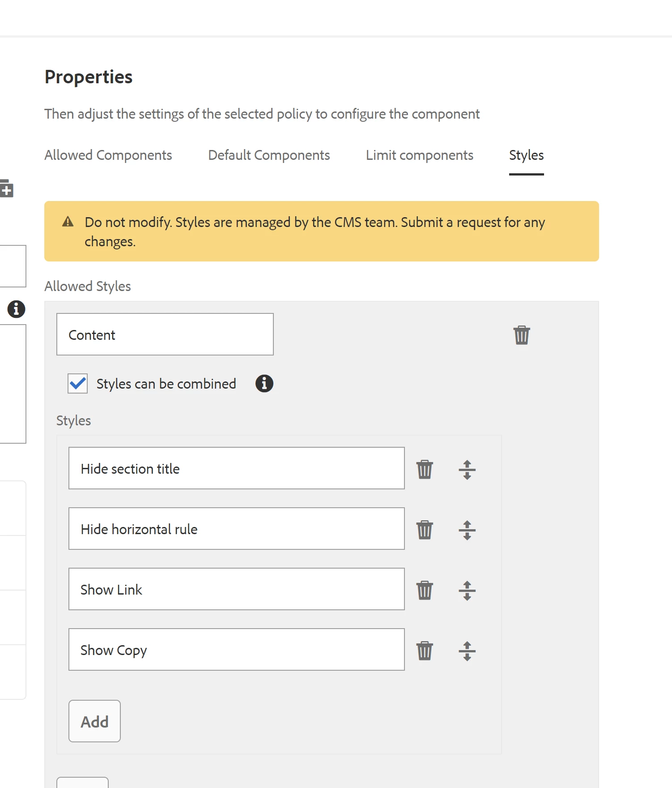Click the info icon at left edge

point(16,309)
